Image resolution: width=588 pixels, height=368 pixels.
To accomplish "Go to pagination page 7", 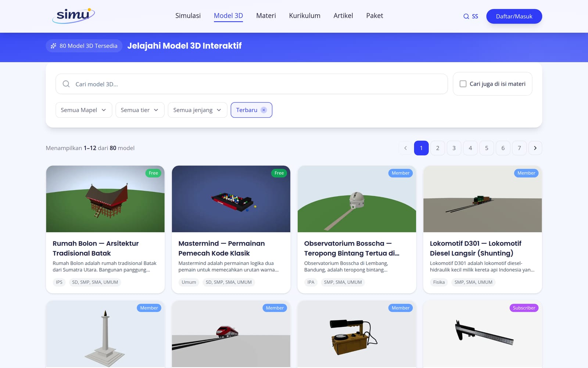I will coord(519,148).
